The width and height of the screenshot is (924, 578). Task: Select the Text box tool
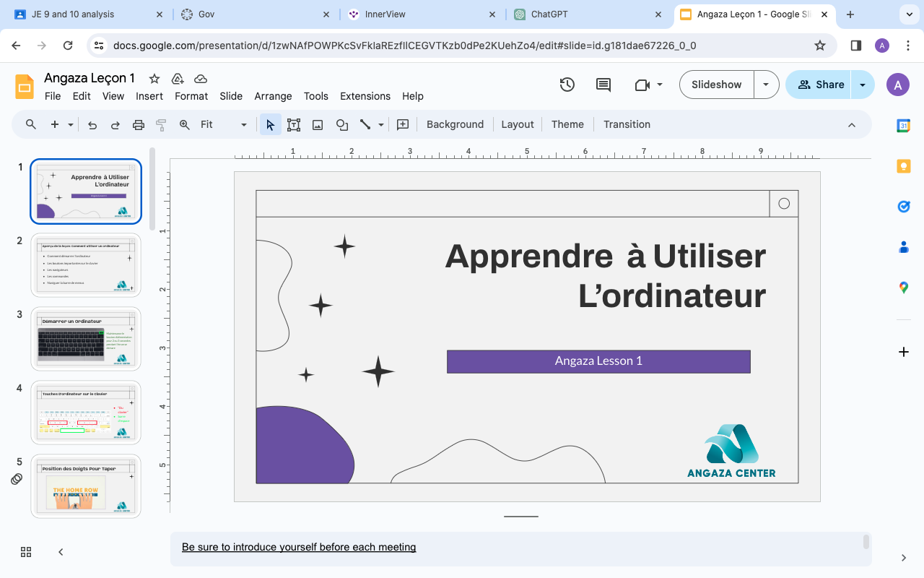pyautogui.click(x=293, y=124)
